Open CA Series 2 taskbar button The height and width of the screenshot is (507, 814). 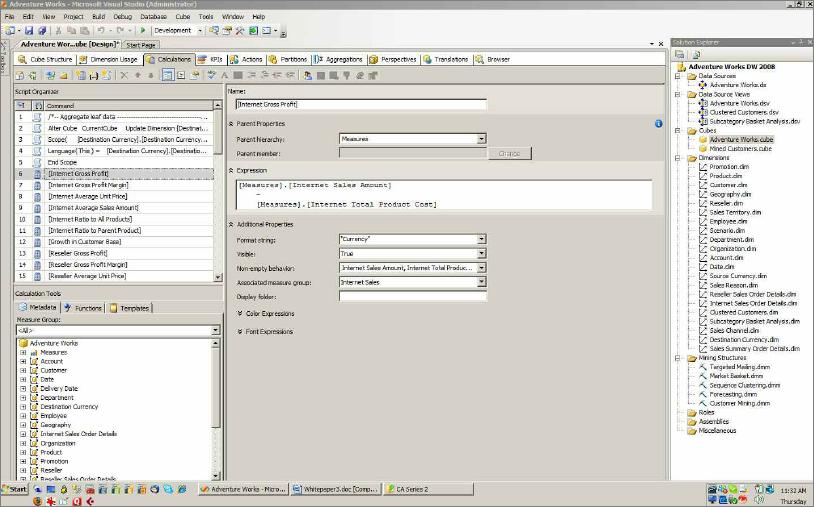[428, 489]
